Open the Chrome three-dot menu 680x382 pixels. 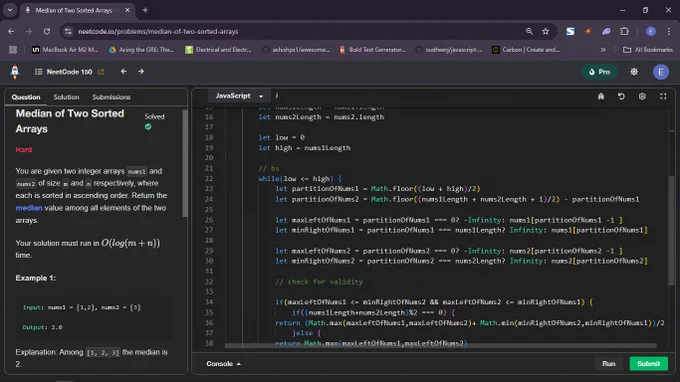[x=669, y=31]
